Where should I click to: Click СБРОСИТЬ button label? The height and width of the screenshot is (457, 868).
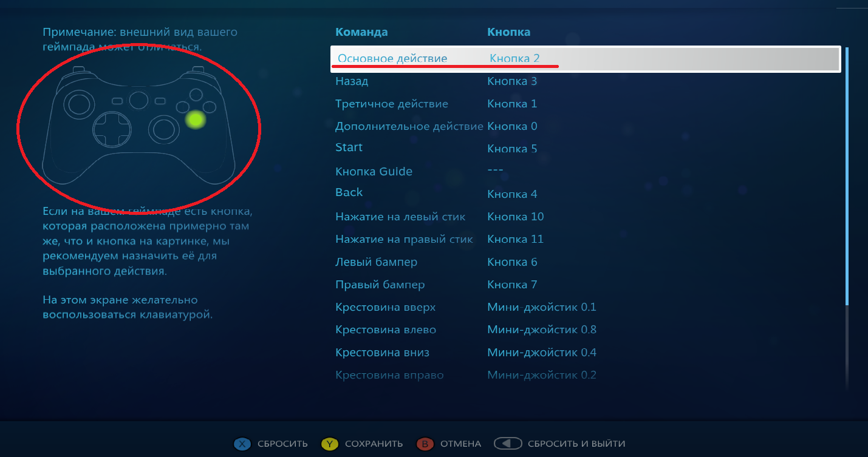(x=282, y=444)
